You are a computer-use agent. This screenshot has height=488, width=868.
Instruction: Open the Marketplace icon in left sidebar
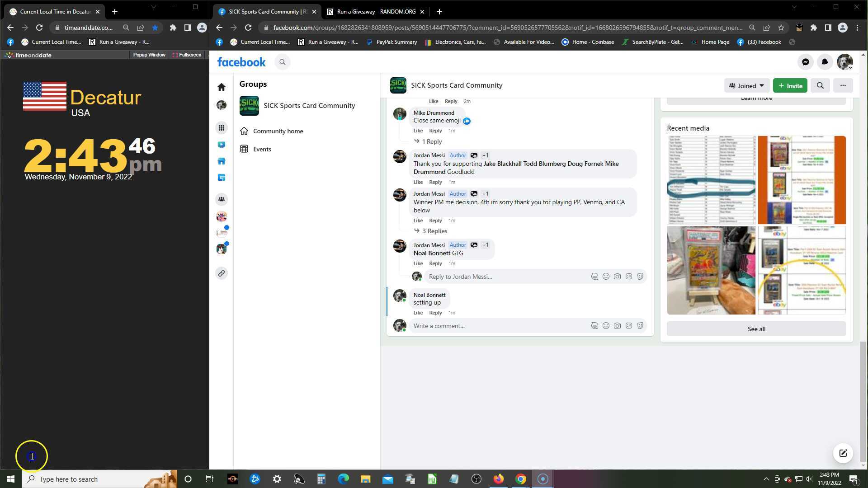tap(222, 161)
